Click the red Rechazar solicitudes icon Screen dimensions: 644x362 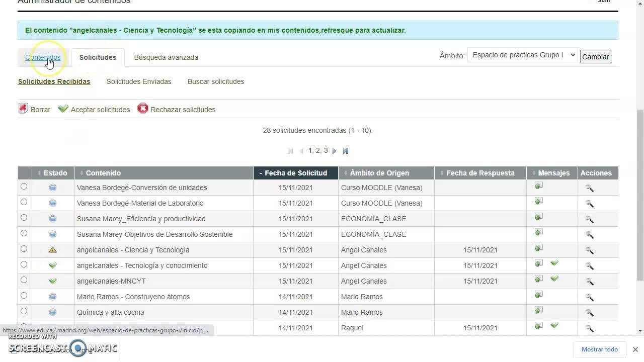(x=143, y=109)
